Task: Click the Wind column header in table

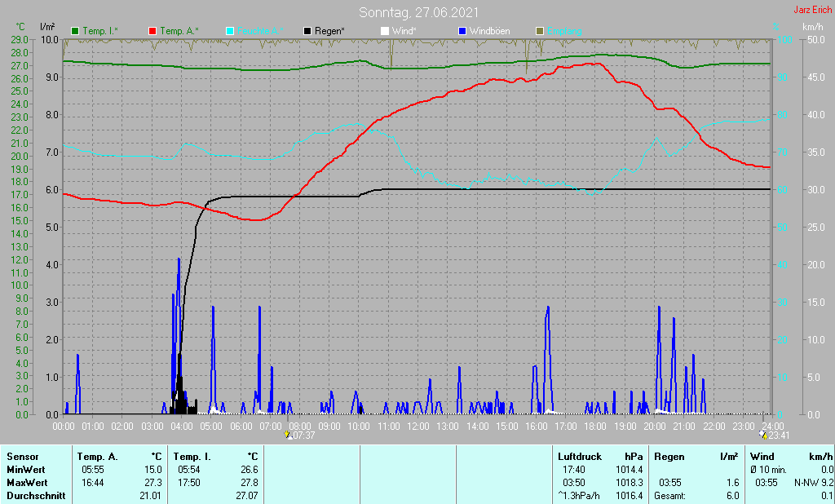Action: tap(762, 457)
